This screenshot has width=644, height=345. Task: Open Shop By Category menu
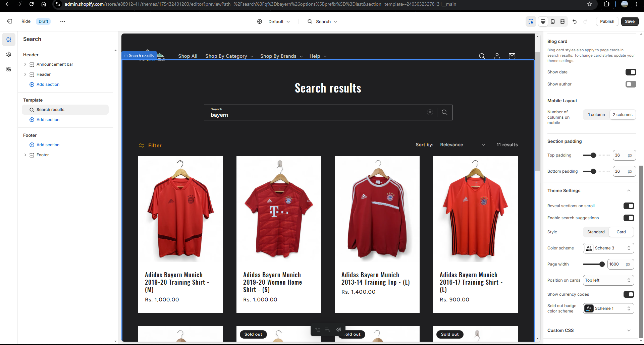pos(229,56)
